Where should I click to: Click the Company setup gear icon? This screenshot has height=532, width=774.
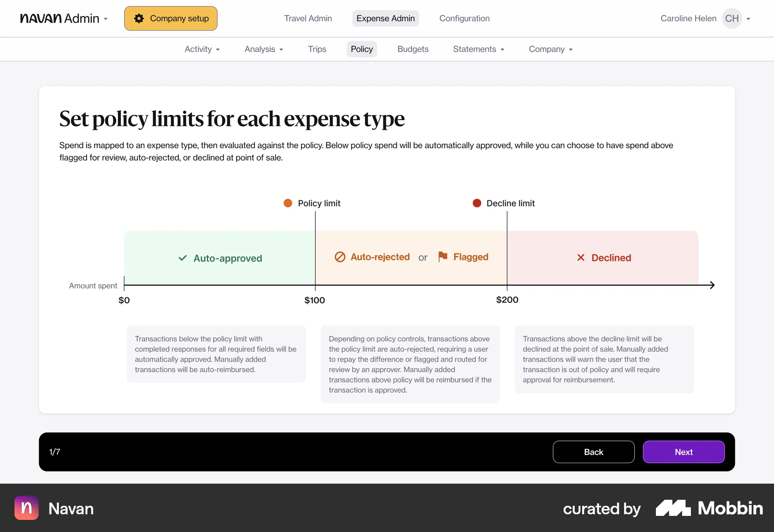[x=139, y=19]
